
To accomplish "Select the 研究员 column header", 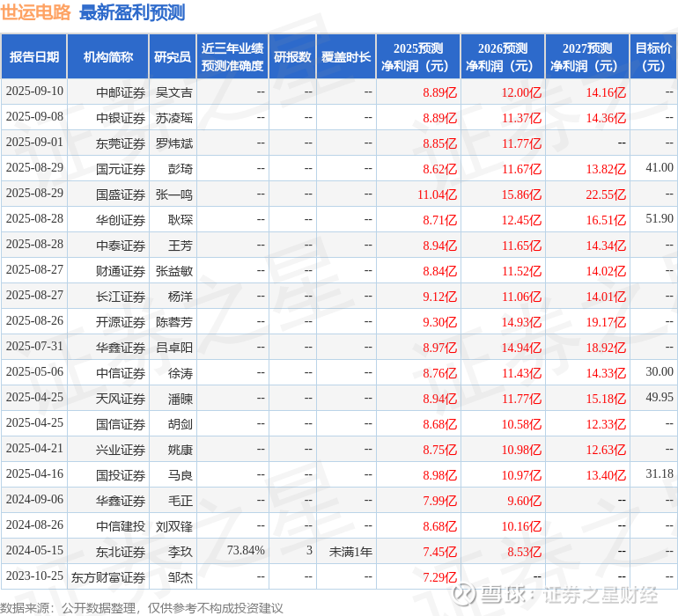I will [x=173, y=57].
